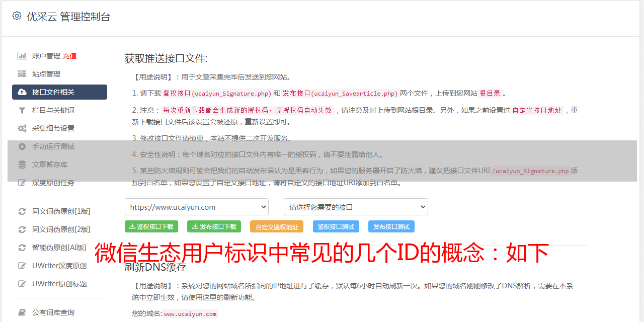Click the red 充值 recharge link
This screenshot has width=644, height=322.
[69, 56]
